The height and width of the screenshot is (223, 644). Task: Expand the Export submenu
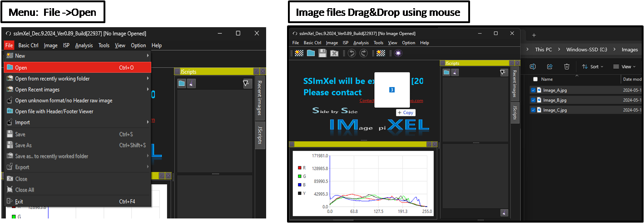[x=148, y=167]
